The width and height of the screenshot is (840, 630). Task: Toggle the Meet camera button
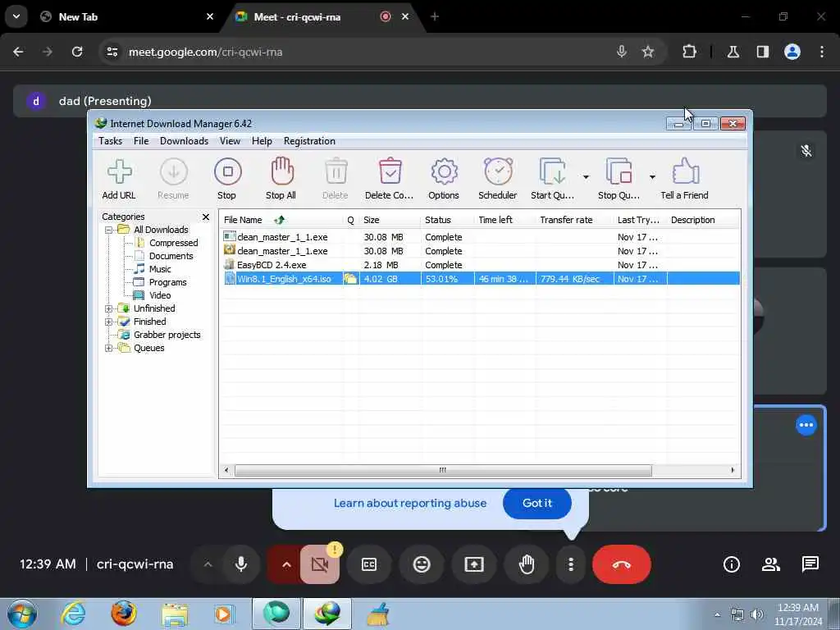click(x=320, y=564)
